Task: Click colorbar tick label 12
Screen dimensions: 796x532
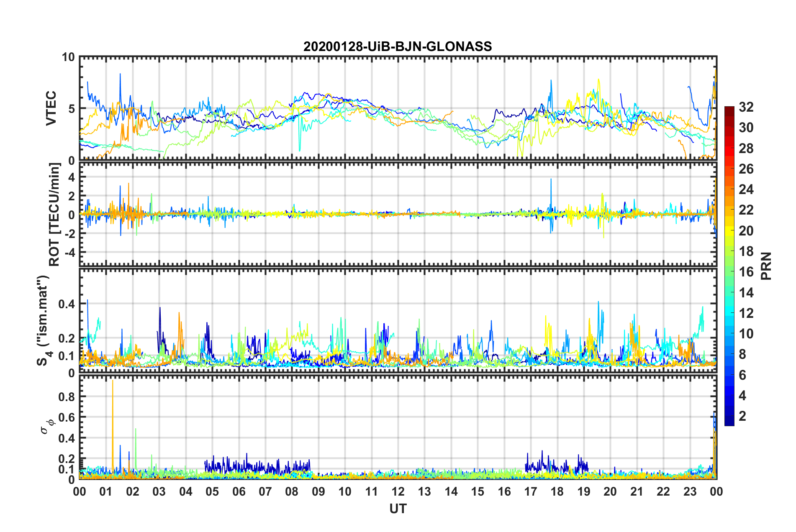Action: (x=746, y=313)
